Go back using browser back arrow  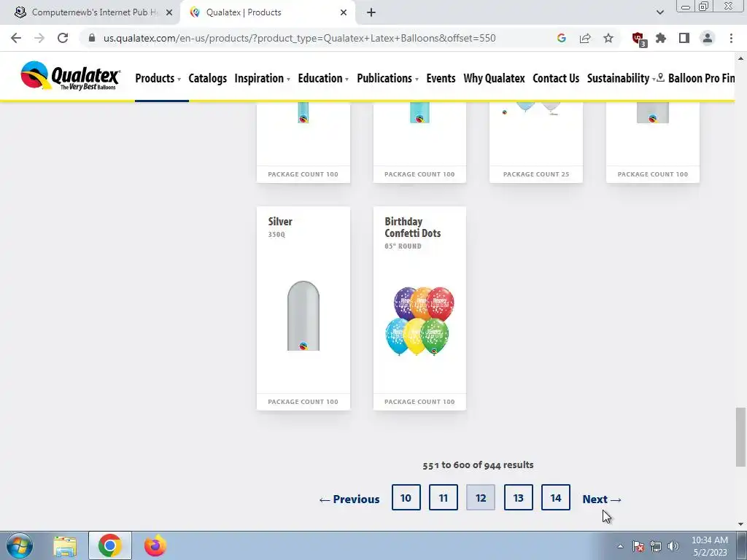point(16,38)
